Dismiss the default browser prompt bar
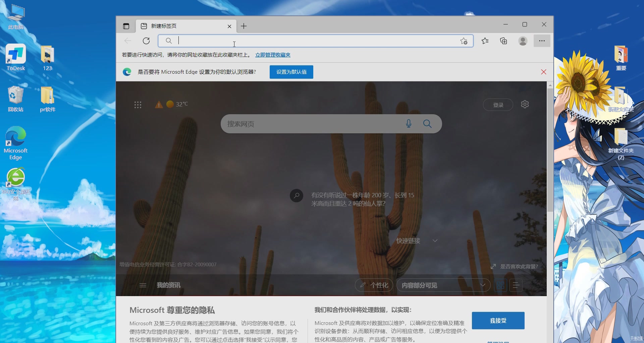The width and height of the screenshot is (644, 343). click(x=544, y=72)
